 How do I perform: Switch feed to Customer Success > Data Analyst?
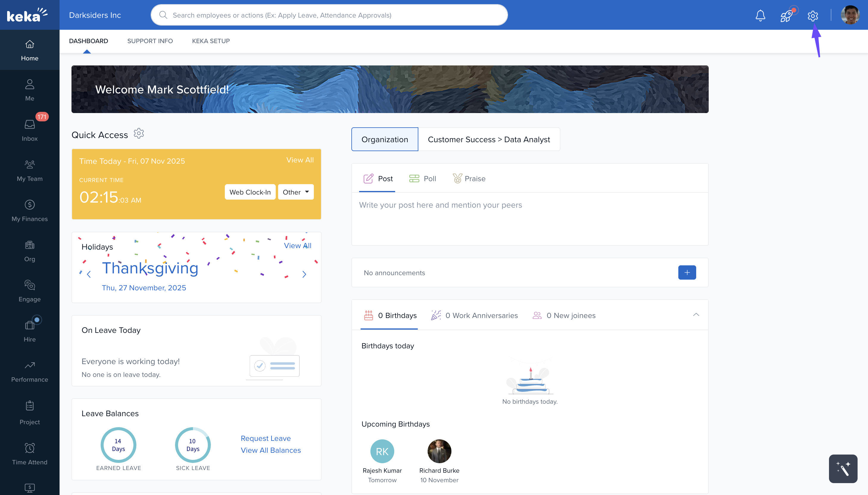click(x=489, y=140)
